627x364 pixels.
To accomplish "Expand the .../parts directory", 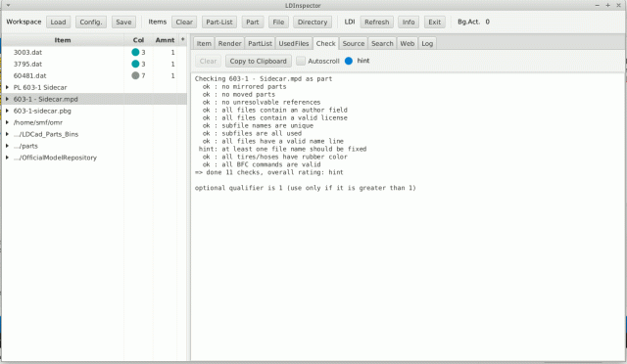I will 7,146.
